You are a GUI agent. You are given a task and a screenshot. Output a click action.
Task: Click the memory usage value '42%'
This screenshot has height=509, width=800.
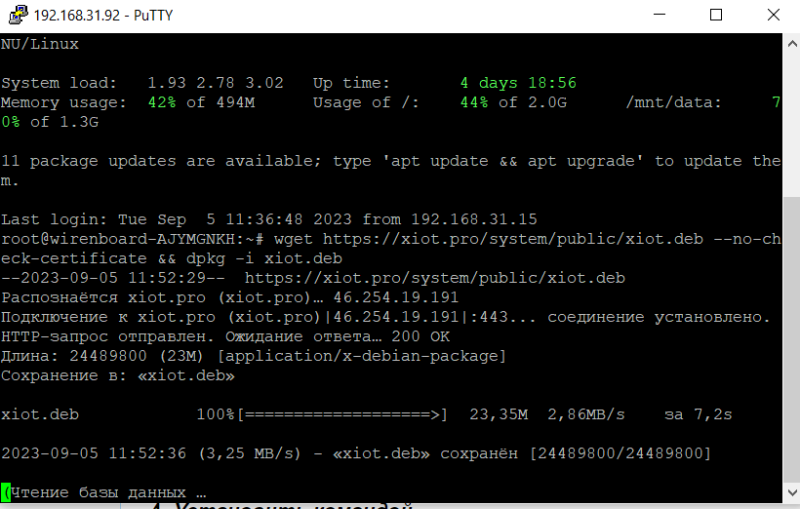162,102
